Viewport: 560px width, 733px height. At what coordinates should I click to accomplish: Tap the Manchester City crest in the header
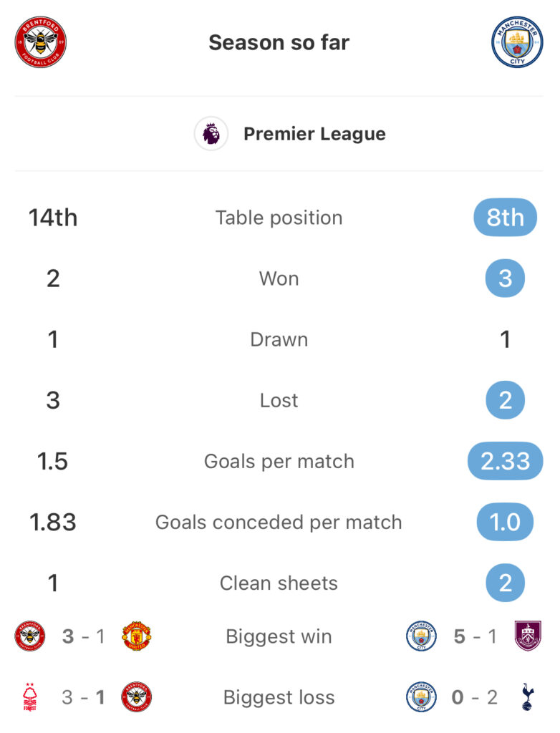517,42
